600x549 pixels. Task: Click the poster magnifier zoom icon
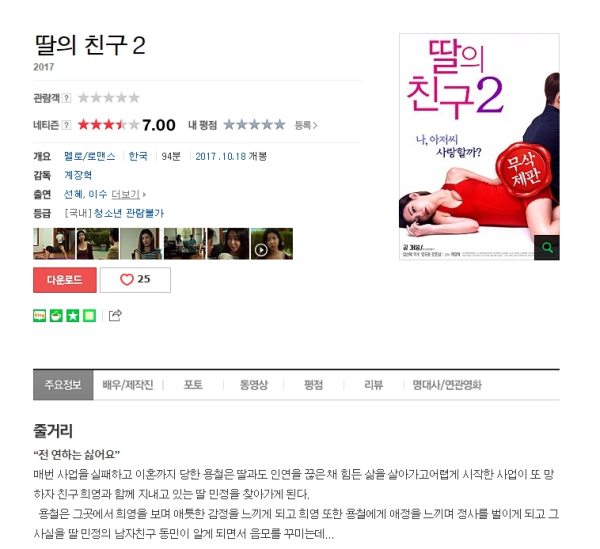[x=547, y=247]
